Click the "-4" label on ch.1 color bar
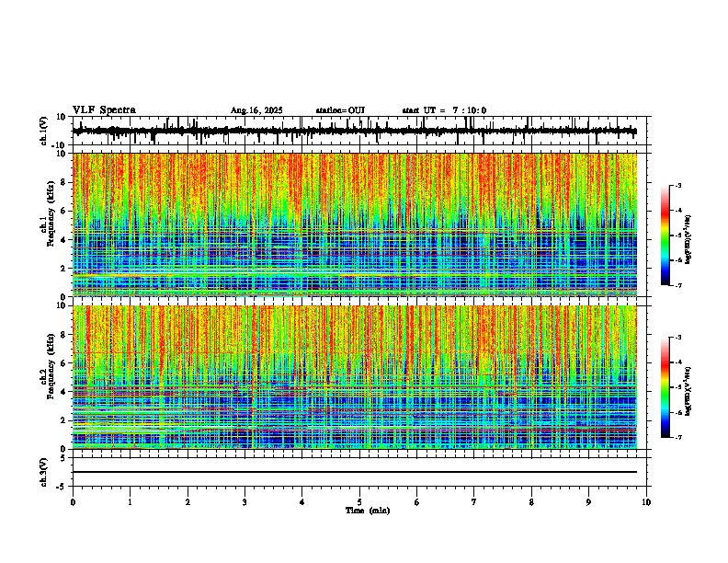This screenshot has height=563, width=728. point(677,211)
